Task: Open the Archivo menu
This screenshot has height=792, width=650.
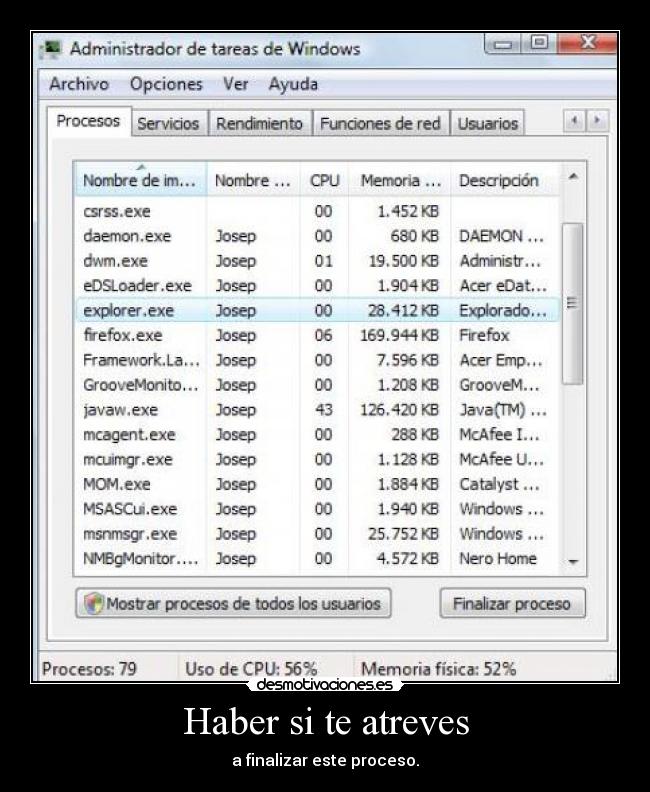Action: point(79,84)
